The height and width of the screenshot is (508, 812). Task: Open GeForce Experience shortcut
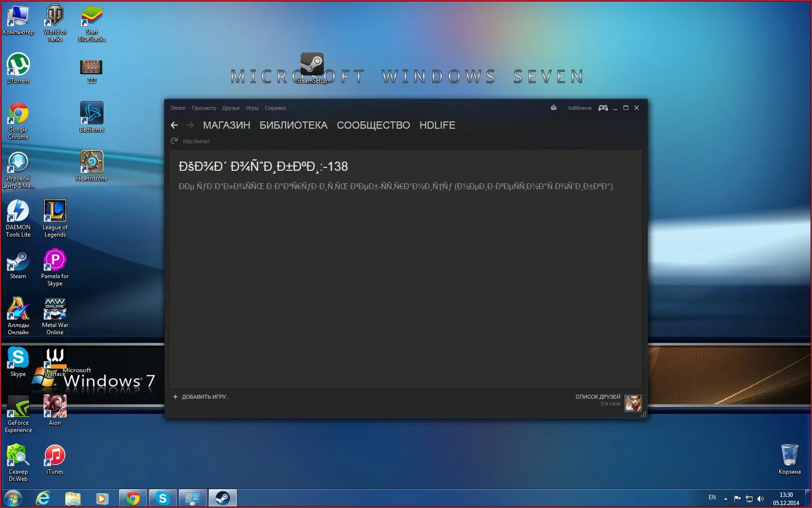coord(18,414)
